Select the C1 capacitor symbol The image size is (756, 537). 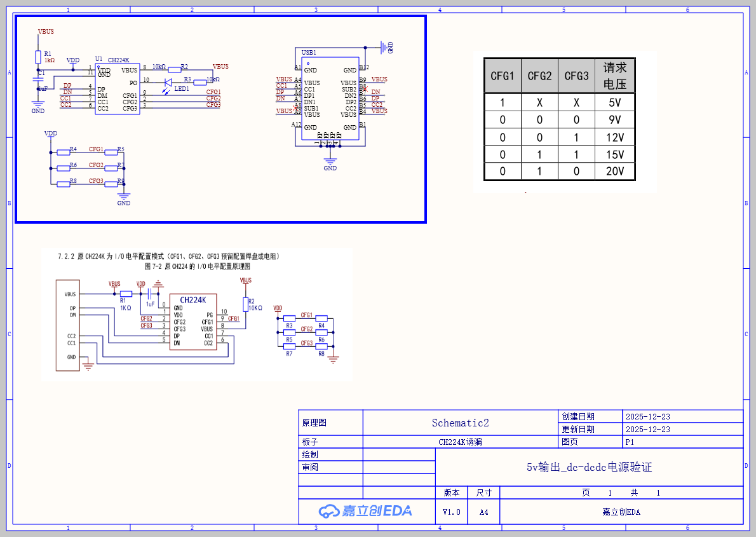(x=38, y=79)
